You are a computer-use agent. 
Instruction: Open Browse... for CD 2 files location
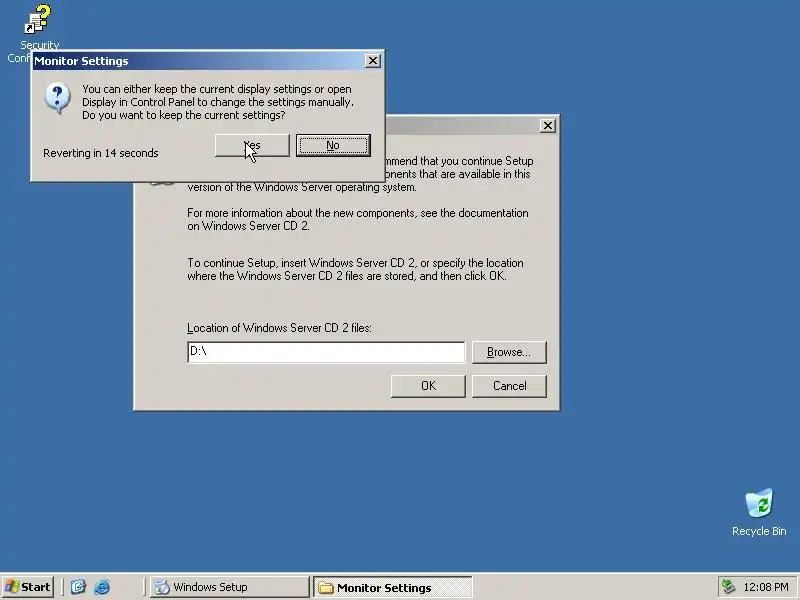[509, 352]
